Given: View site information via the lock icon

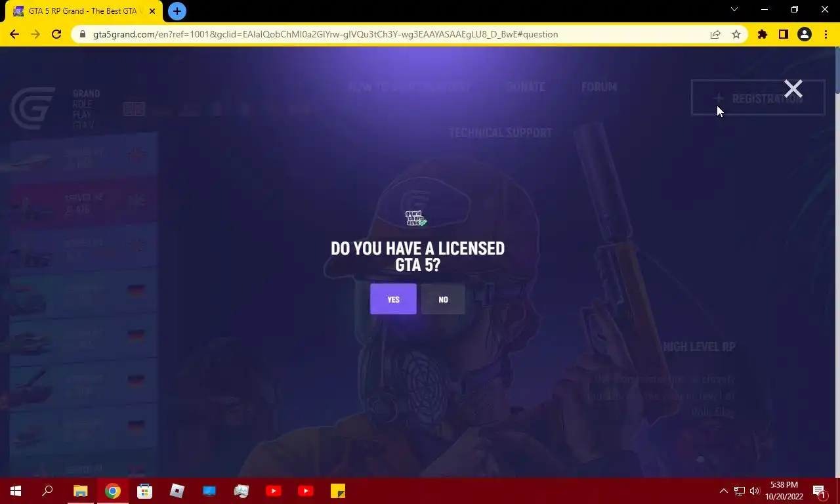Looking at the screenshot, I should [83, 34].
